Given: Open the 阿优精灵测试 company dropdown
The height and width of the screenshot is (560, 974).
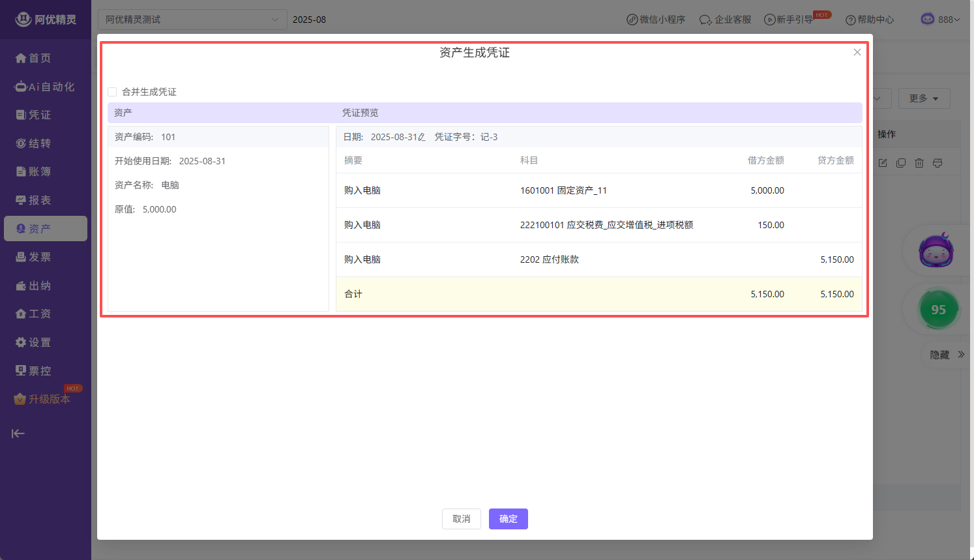Looking at the screenshot, I should pos(192,20).
